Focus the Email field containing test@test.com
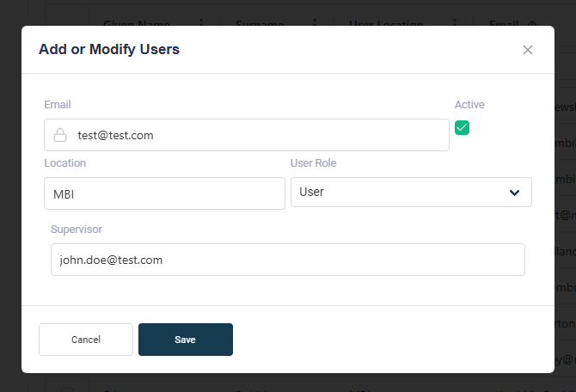This screenshot has width=576, height=392. 258,135
